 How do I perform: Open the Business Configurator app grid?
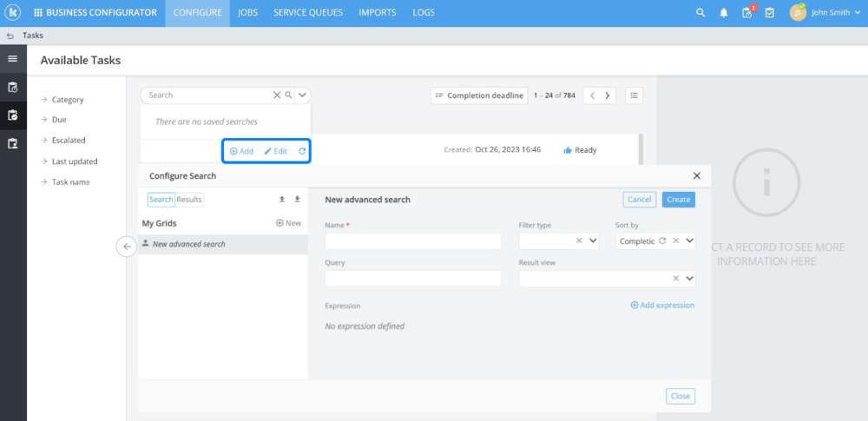[38, 13]
